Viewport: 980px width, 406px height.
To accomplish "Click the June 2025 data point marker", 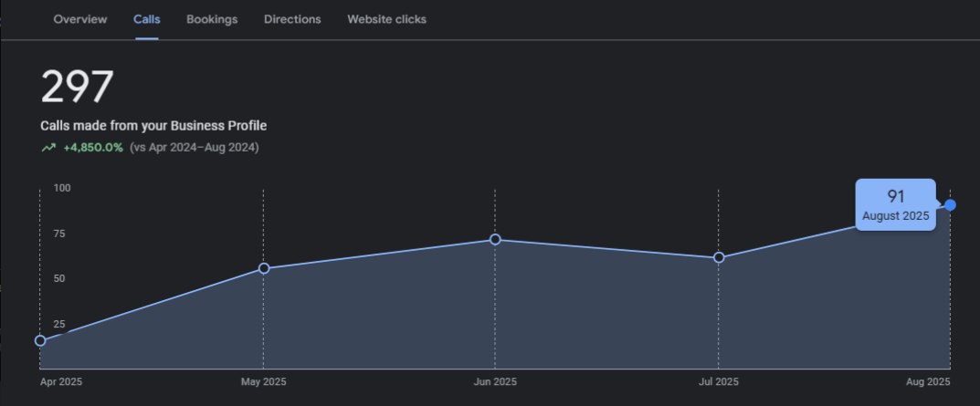I will click(495, 239).
